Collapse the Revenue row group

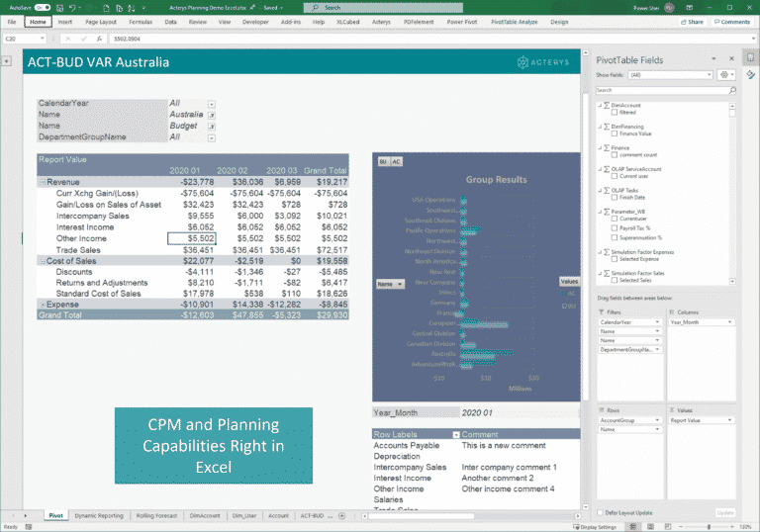tap(42, 182)
